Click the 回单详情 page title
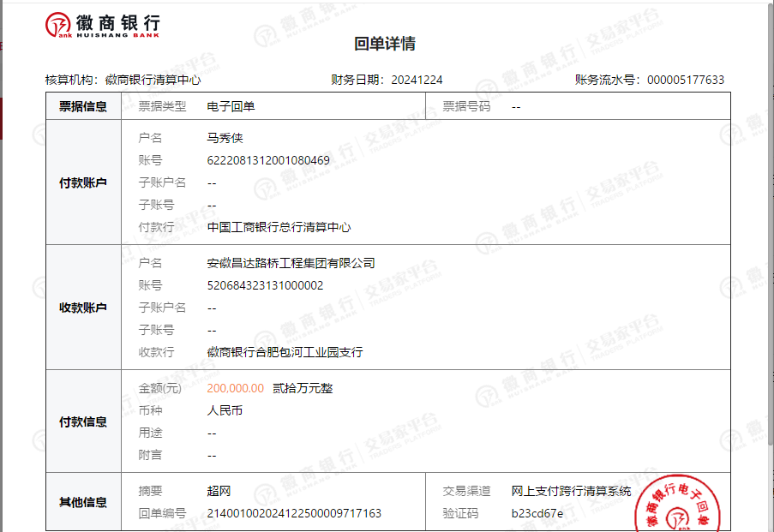This screenshot has width=774, height=532. pyautogui.click(x=385, y=45)
